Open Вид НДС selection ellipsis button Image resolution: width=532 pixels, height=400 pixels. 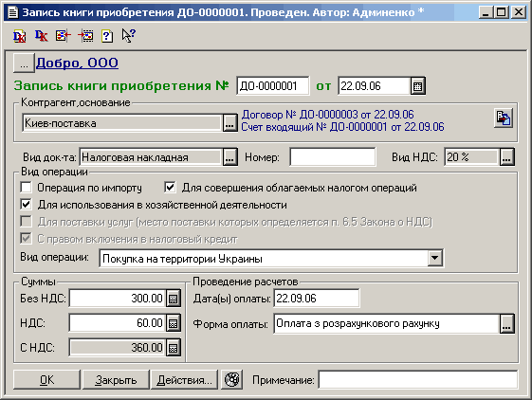[x=506, y=156]
